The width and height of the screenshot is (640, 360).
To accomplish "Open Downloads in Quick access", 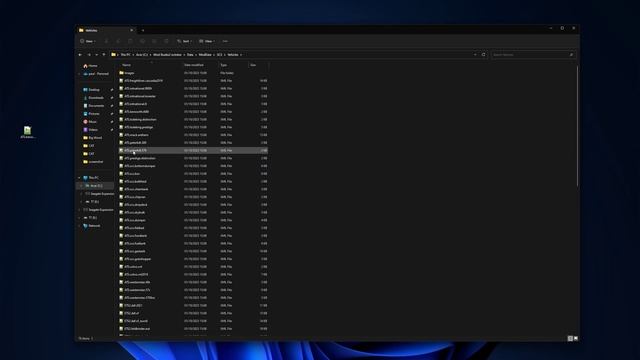I will click(93, 98).
